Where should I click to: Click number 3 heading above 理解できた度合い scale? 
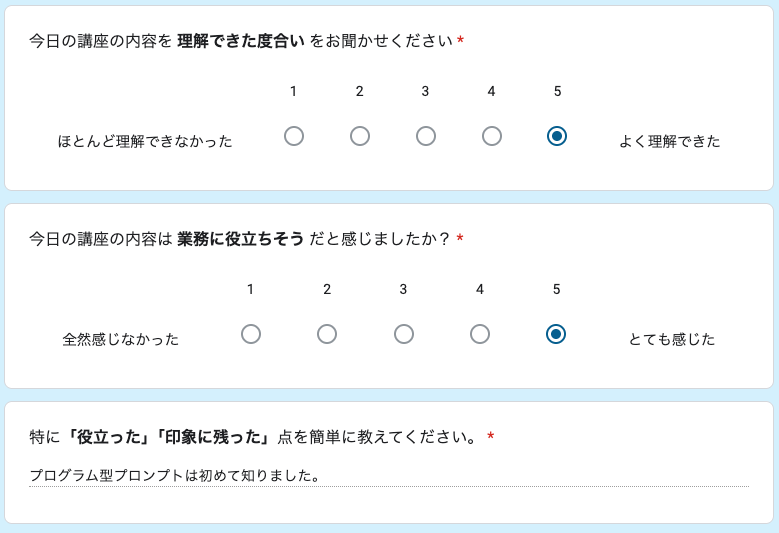point(425,92)
